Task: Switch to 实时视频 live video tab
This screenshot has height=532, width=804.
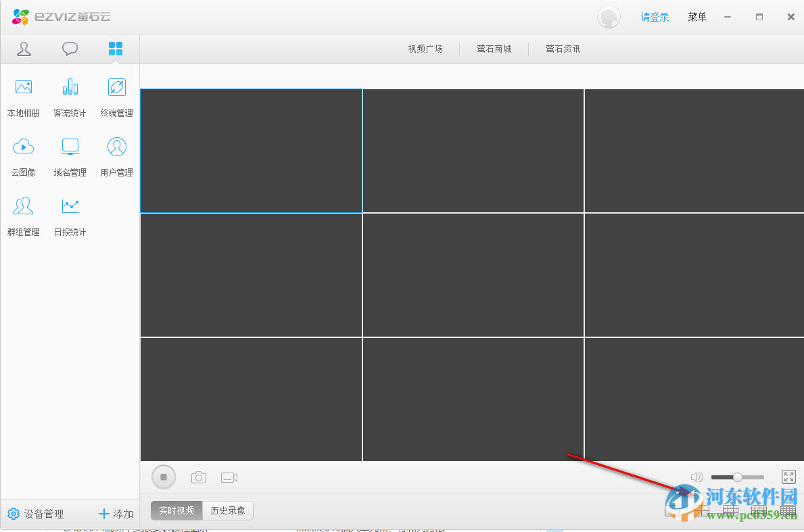Action: point(177,510)
